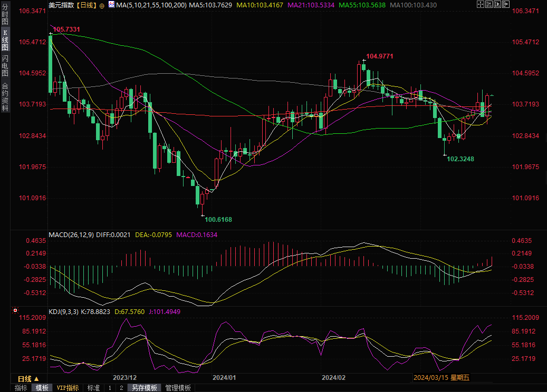The image size is (547, 392).
Task: Click the range measurement icon at top right
Action: click(489, 5)
